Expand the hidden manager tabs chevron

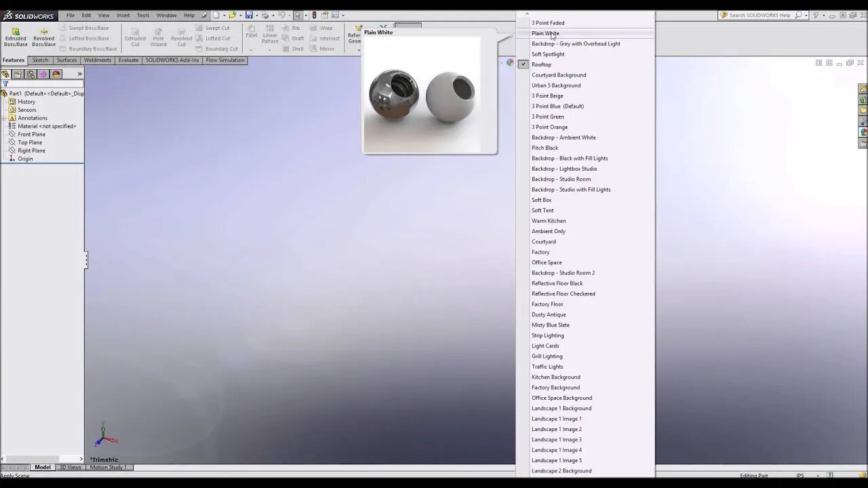pos(79,74)
